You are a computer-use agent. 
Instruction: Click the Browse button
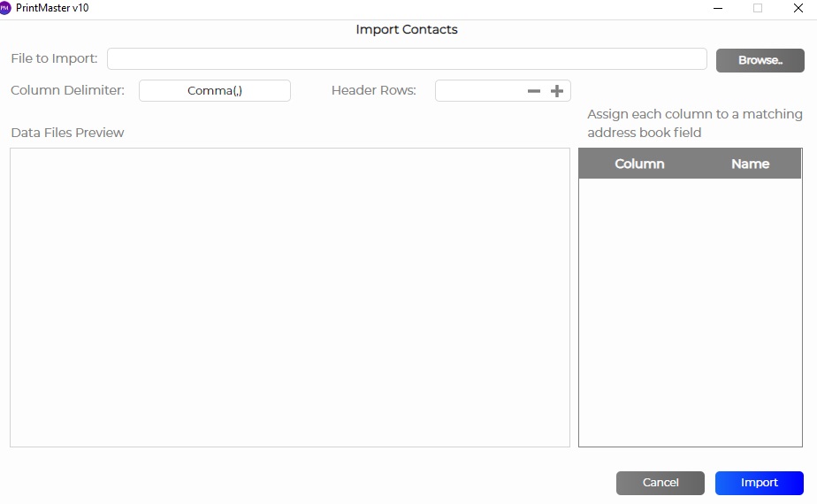point(760,60)
